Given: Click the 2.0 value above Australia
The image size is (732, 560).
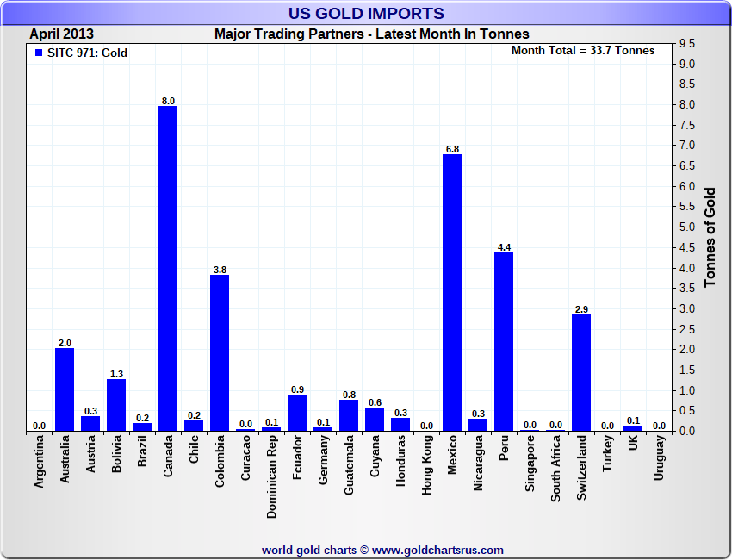Looking at the screenshot, I should 65,343.
